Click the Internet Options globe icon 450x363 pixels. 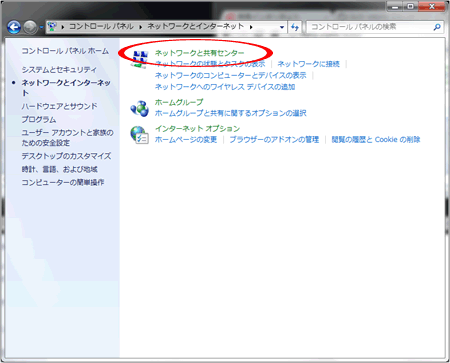click(x=140, y=135)
